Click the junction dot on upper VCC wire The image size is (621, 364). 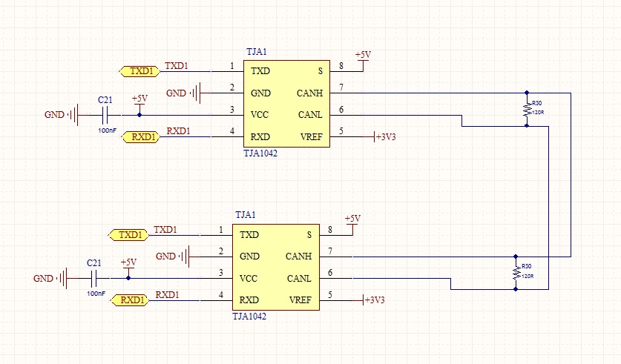pyautogui.click(x=139, y=115)
